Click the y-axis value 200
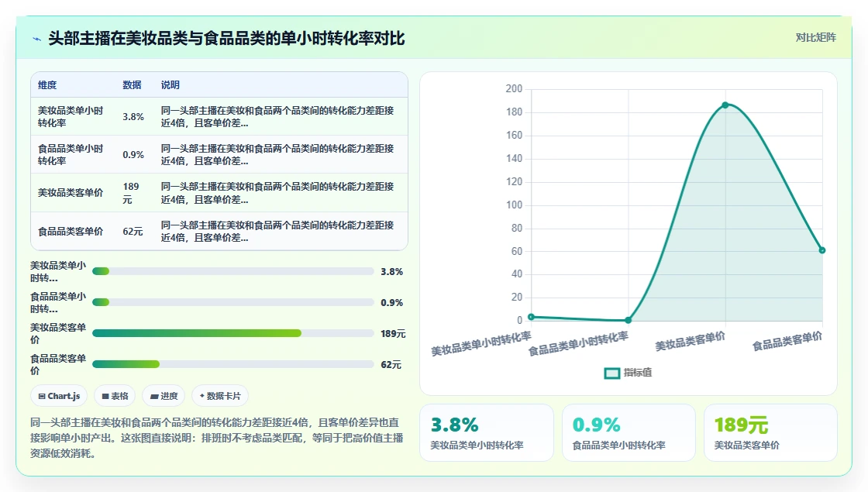This screenshot has width=868, height=492. 514,88
